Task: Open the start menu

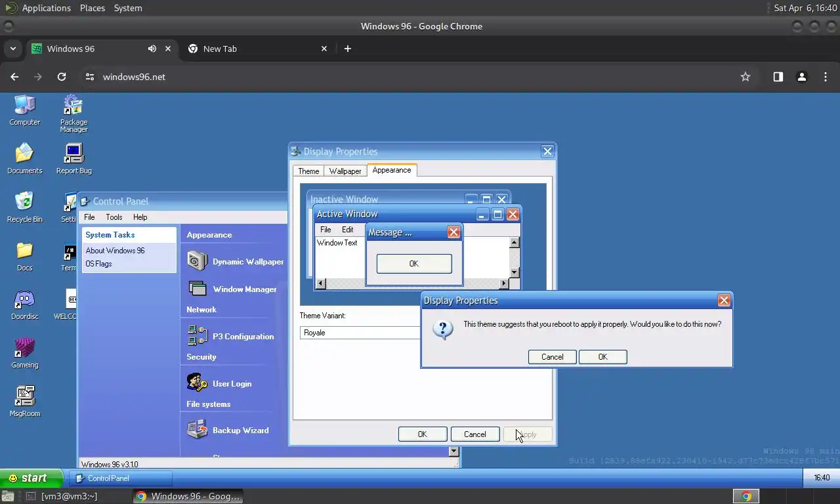Action: point(31,478)
